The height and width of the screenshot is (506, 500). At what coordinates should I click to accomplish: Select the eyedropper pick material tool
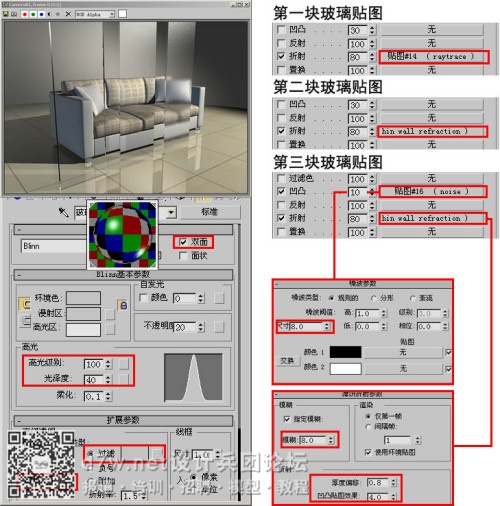pyautogui.click(x=63, y=212)
